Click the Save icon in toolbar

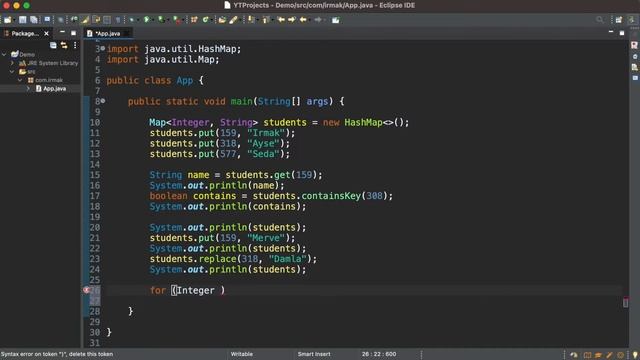pos(22,20)
